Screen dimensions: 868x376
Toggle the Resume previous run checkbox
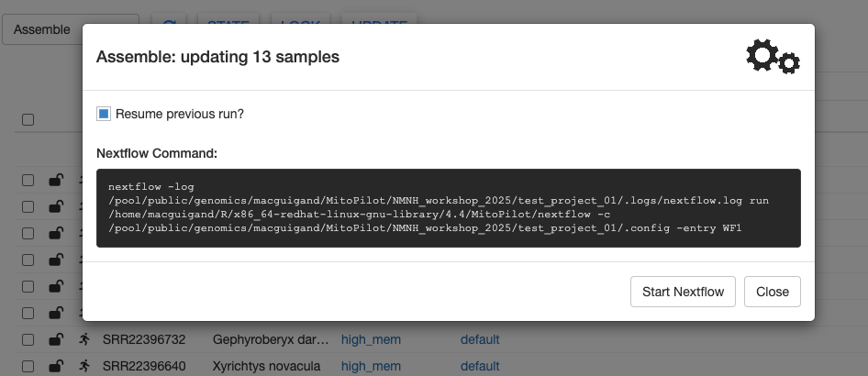[x=104, y=114]
